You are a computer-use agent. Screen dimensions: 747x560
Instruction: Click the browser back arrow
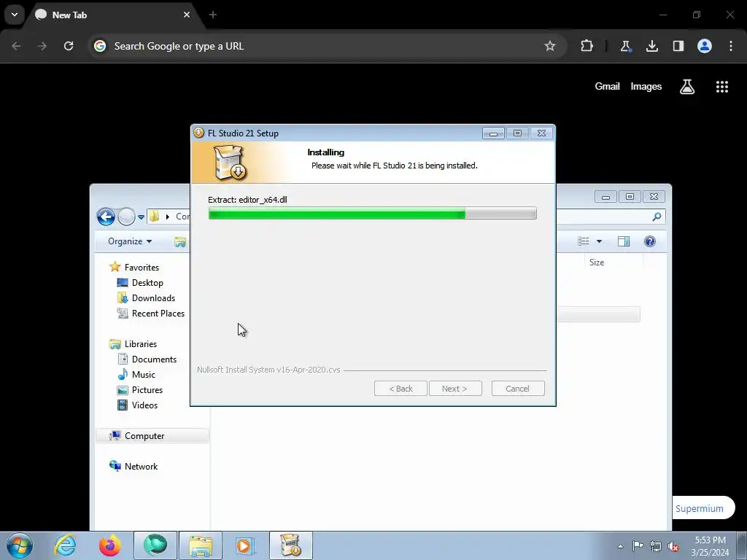click(x=16, y=46)
